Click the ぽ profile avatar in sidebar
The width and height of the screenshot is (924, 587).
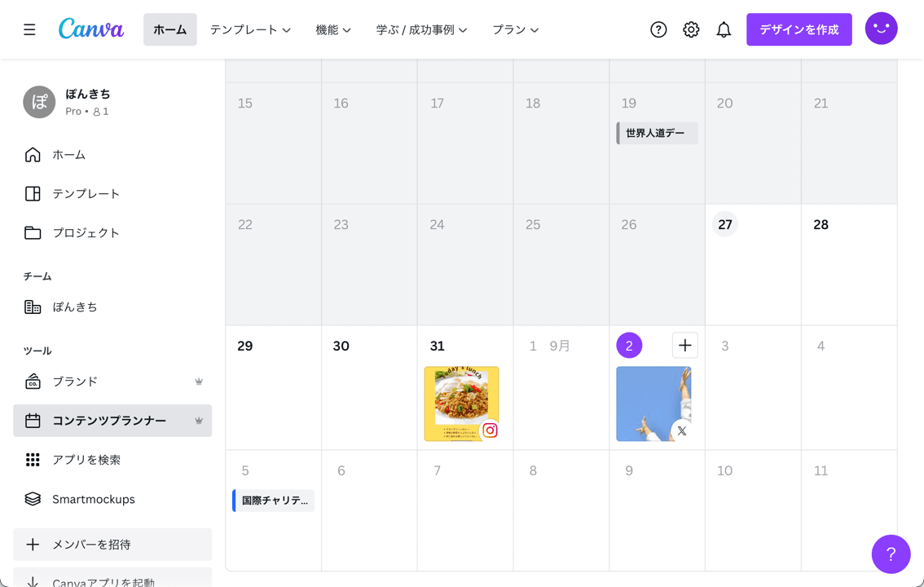39,102
